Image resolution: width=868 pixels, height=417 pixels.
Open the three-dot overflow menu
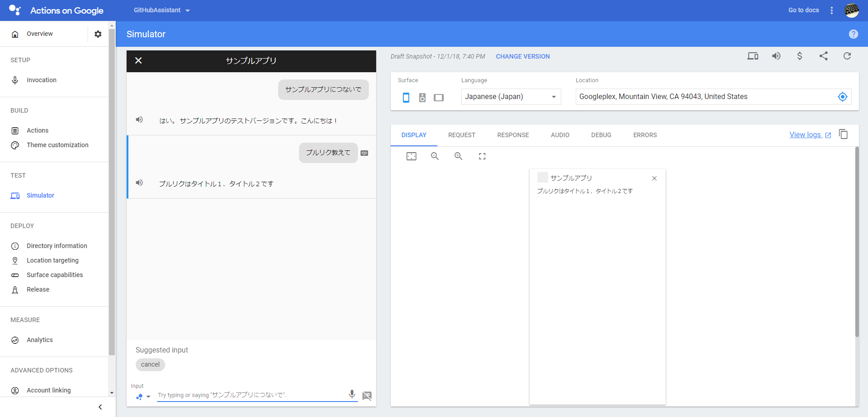832,10
